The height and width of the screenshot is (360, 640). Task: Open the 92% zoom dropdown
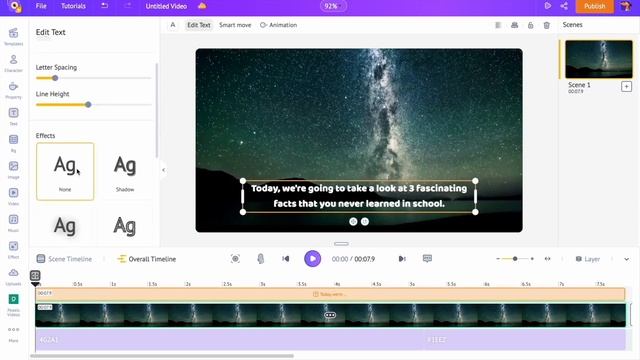(x=333, y=6)
